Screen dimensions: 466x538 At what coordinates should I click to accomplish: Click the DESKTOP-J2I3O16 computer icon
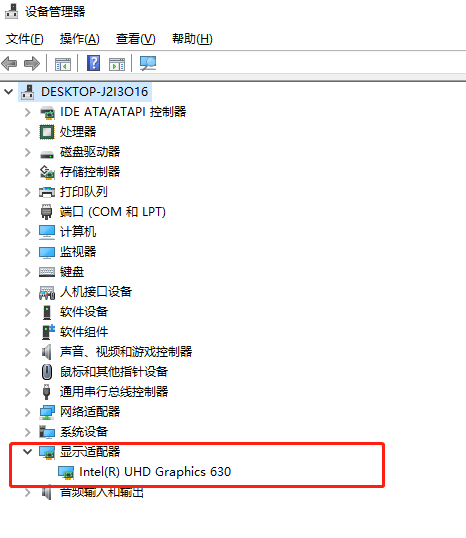tap(27, 92)
